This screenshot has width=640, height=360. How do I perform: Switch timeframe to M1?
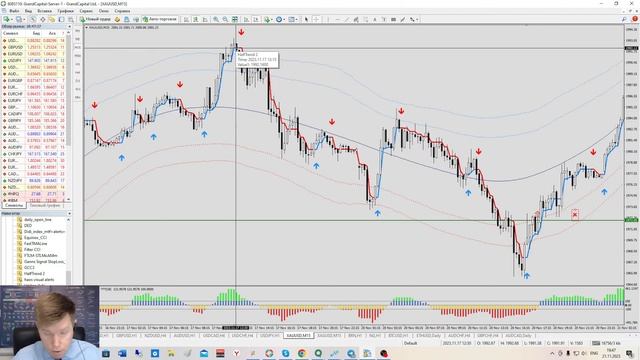coord(78,31)
